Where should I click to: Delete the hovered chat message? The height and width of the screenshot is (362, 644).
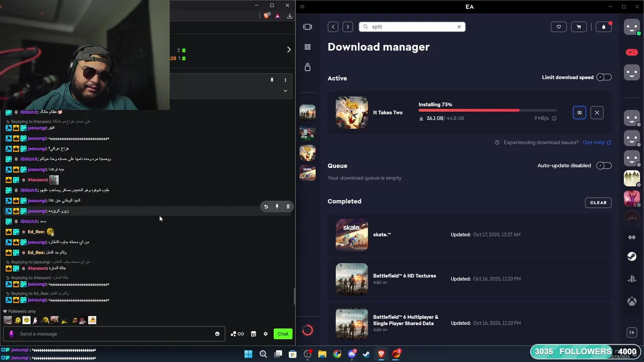pos(288,207)
